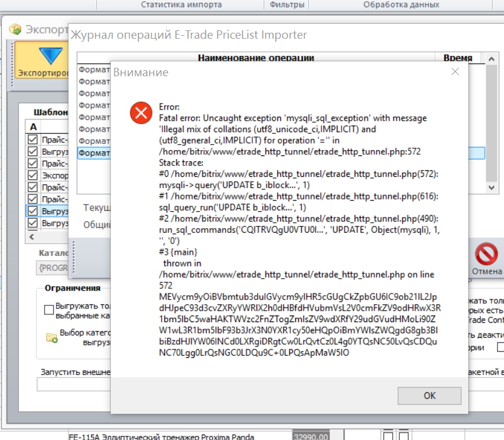Click the Наименование операции column header
Screen dimensions: 504x440
(256, 58)
